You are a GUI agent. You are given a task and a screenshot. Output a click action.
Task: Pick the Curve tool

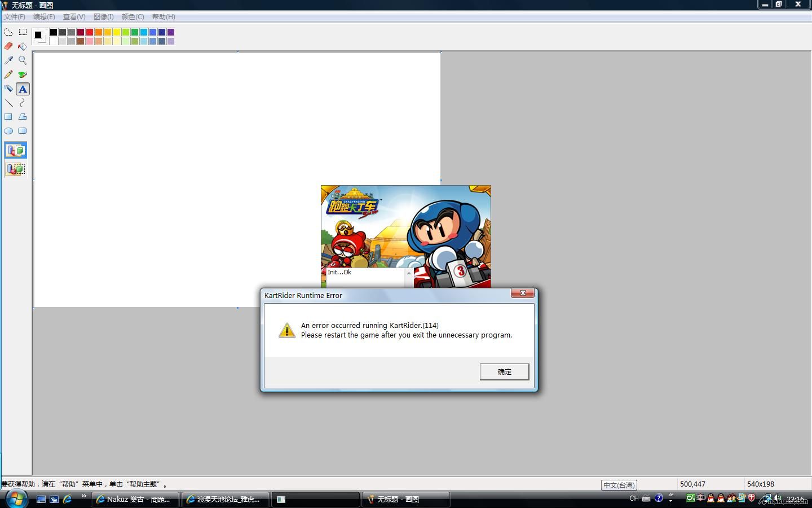(x=23, y=103)
